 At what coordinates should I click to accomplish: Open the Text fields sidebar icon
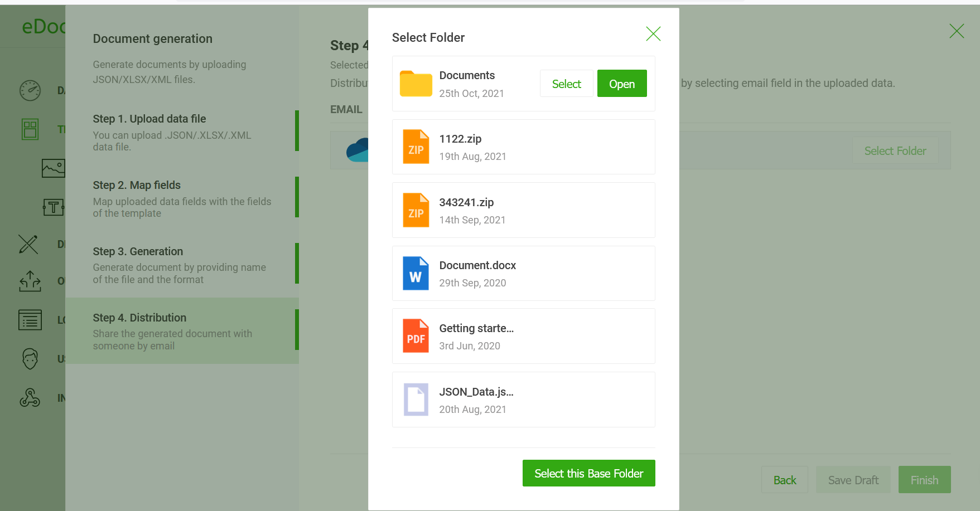point(54,207)
